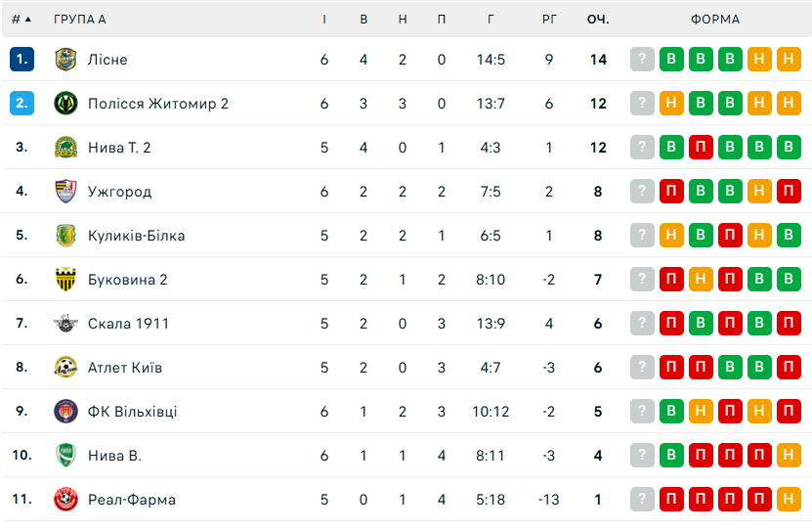Click Полісся Житомир 2 first orange Н badge
The image size is (812, 530).
tap(671, 104)
